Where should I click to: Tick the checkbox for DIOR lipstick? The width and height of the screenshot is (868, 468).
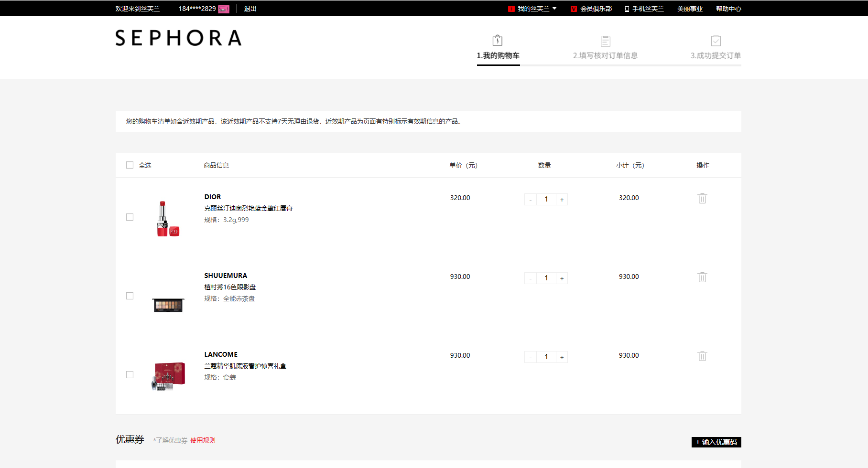(130, 217)
